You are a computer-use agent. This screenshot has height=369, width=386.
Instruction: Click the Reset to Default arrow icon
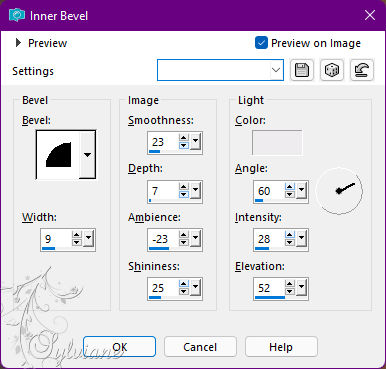(x=362, y=70)
